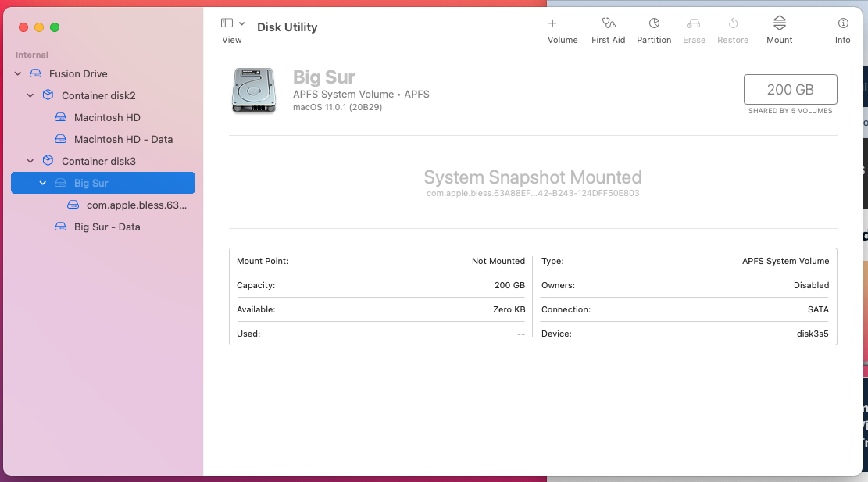Click the SATA connection value
Screen dimensions: 868x482
(818, 309)
